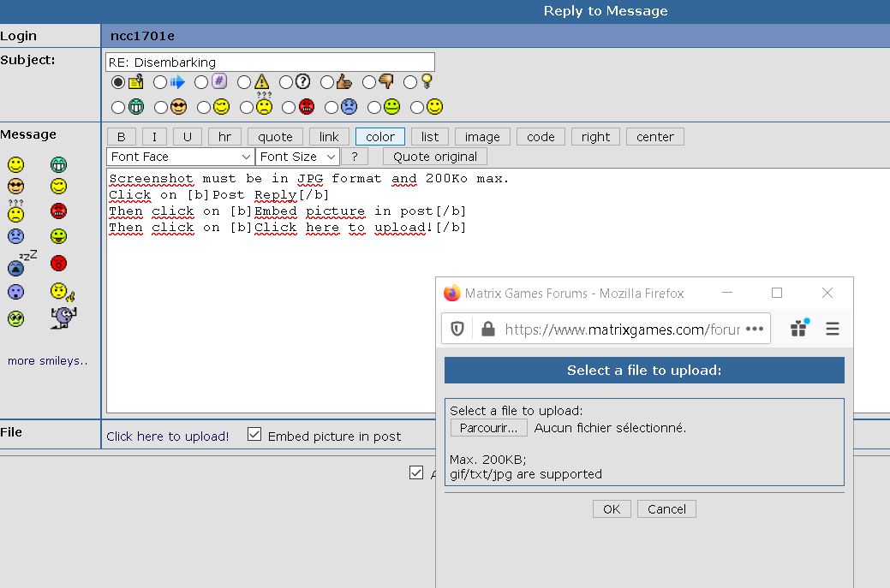Insert the yellow smile smiley in message panel
This screenshot has height=588, width=890.
(16, 165)
